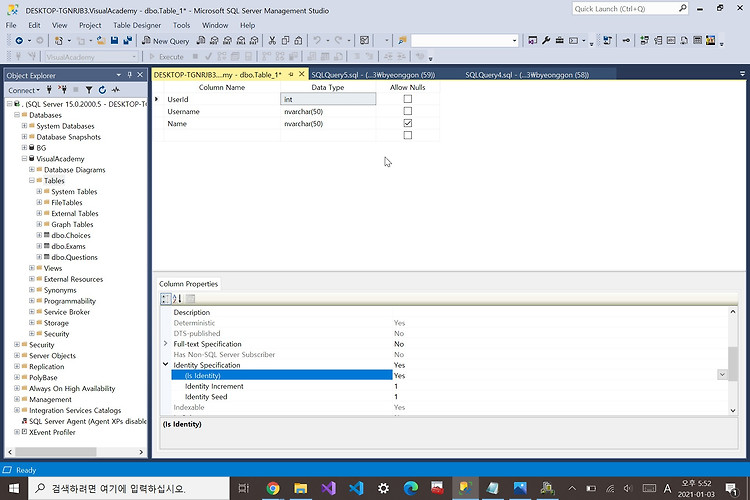750x500 pixels.
Task: Open the Spatial Index icon
Action: (710, 41)
